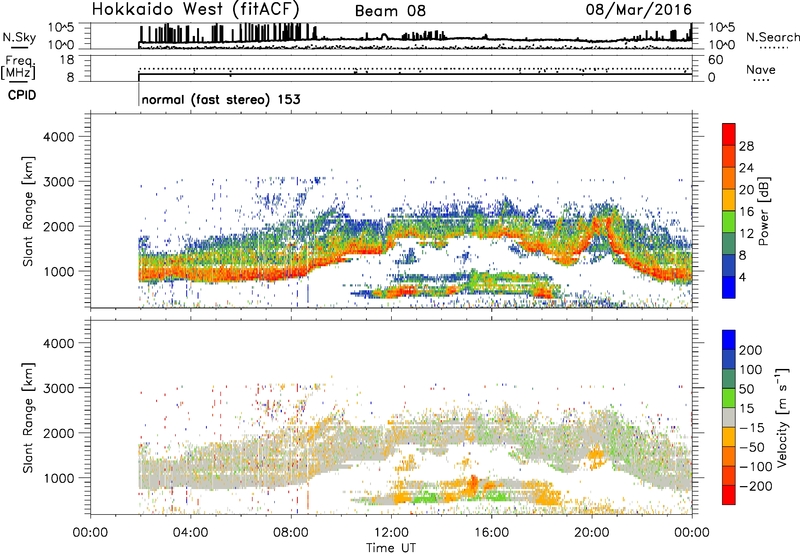Select the 'N.Search' legend label
This screenshot has width=800, height=554.
pos(773,37)
